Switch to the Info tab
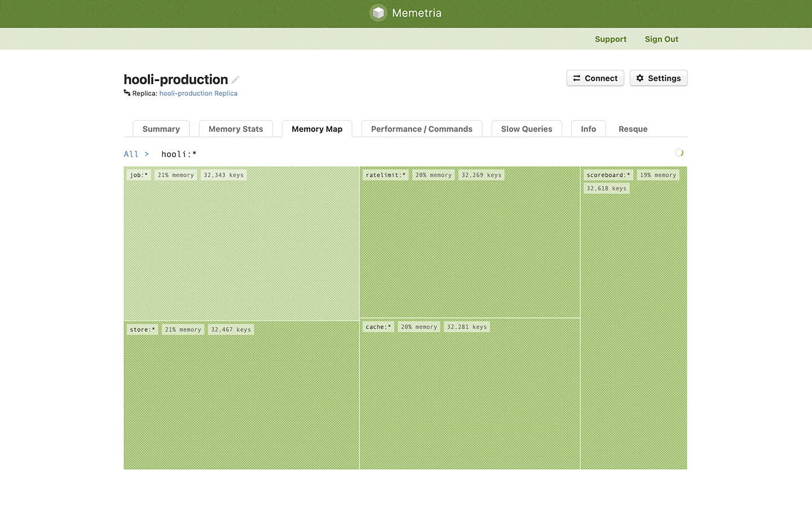Screen dimensions: 812x508 coord(588,129)
